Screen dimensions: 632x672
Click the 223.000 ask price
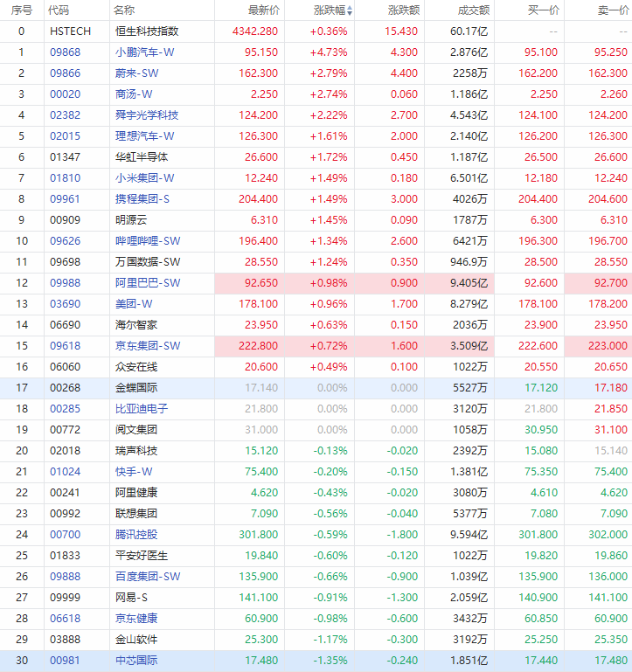(608, 346)
